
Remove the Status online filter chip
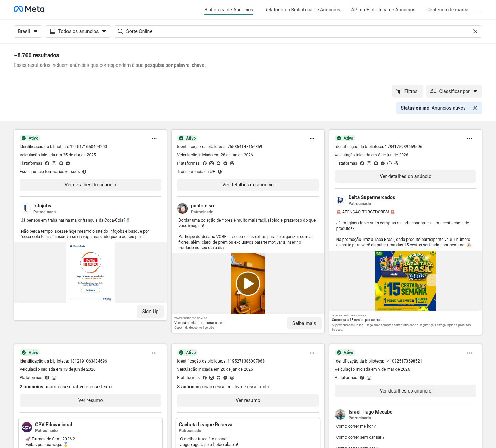click(x=475, y=108)
